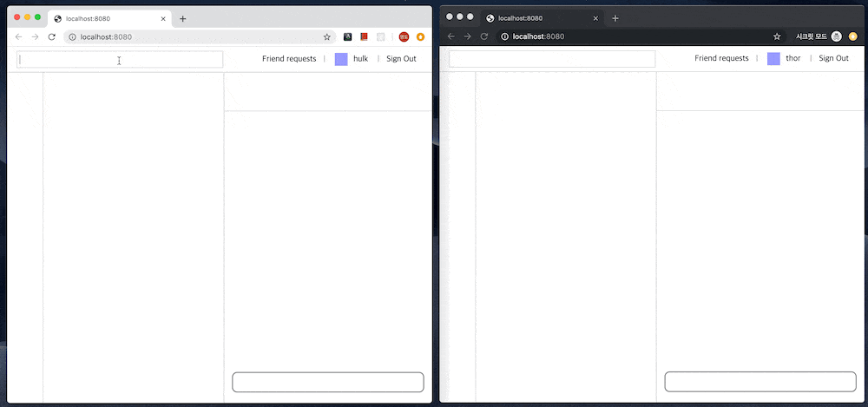Sign Out of hulk's account
The image size is (868, 407).
[x=401, y=59]
